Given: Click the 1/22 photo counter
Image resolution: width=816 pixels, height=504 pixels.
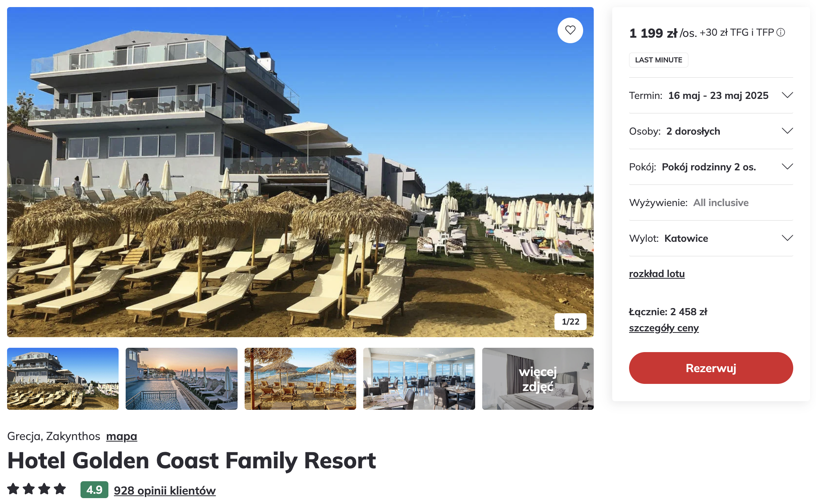Looking at the screenshot, I should (x=570, y=322).
